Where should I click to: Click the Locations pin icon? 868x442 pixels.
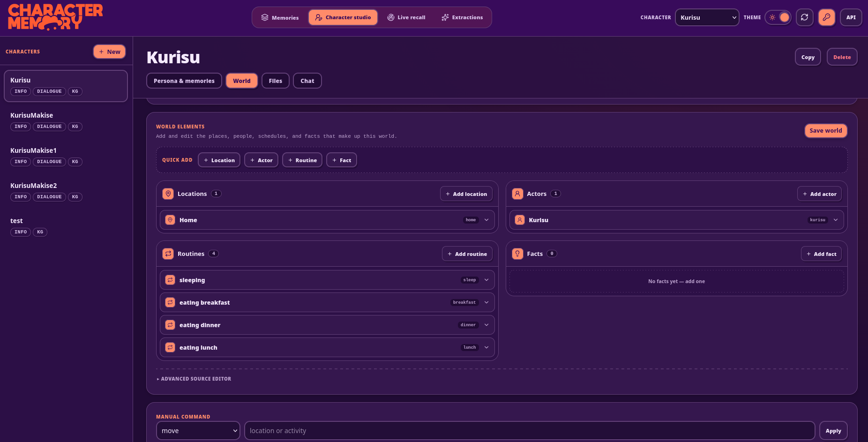pos(168,194)
